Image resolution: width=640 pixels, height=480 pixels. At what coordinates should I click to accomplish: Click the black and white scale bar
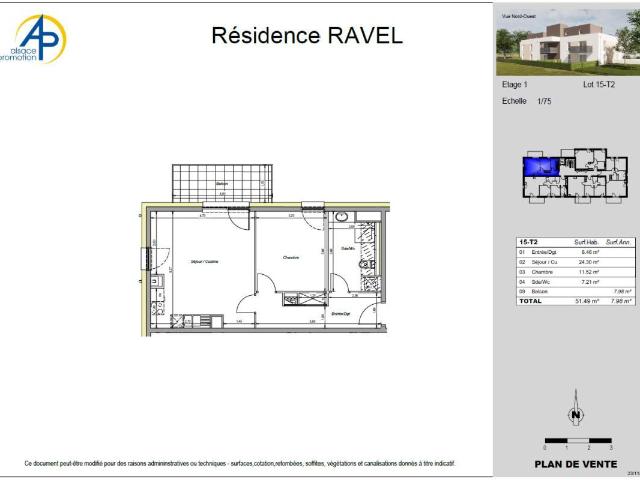point(578,441)
